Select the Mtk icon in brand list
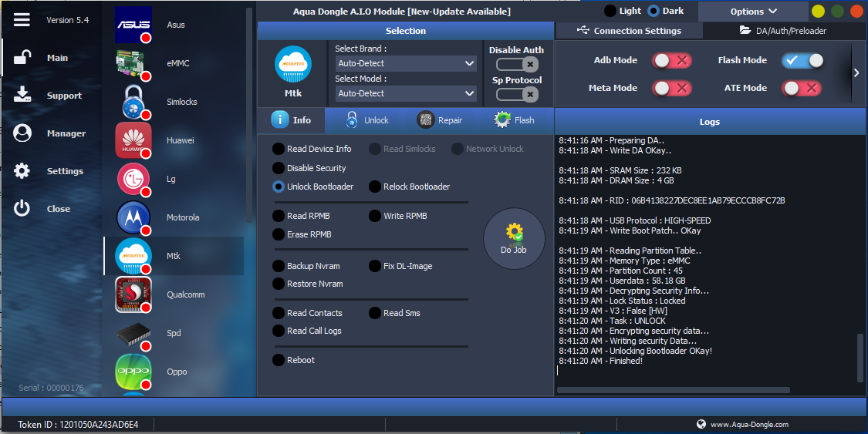 [133, 256]
